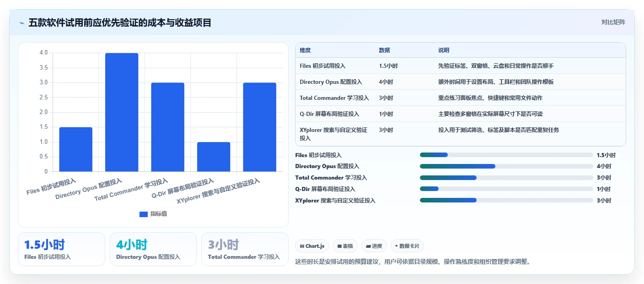Click the 4小时 table value

(386, 82)
